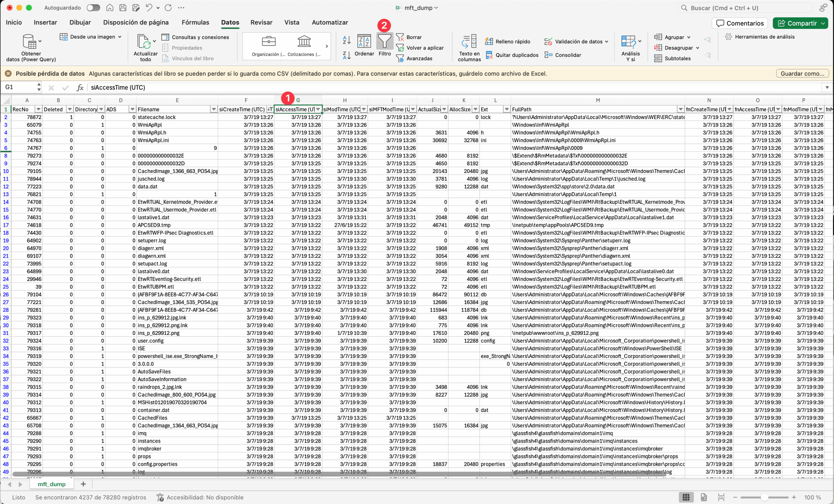Select column M header
This screenshot has width=834, height=504.
[x=598, y=100]
